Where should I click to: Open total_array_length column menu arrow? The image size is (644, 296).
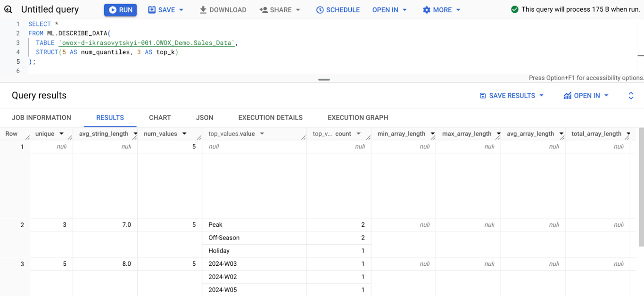[628, 134]
